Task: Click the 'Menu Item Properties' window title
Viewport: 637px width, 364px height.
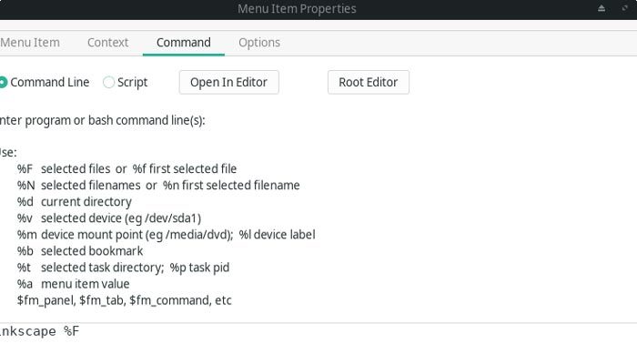Action: pos(297,9)
